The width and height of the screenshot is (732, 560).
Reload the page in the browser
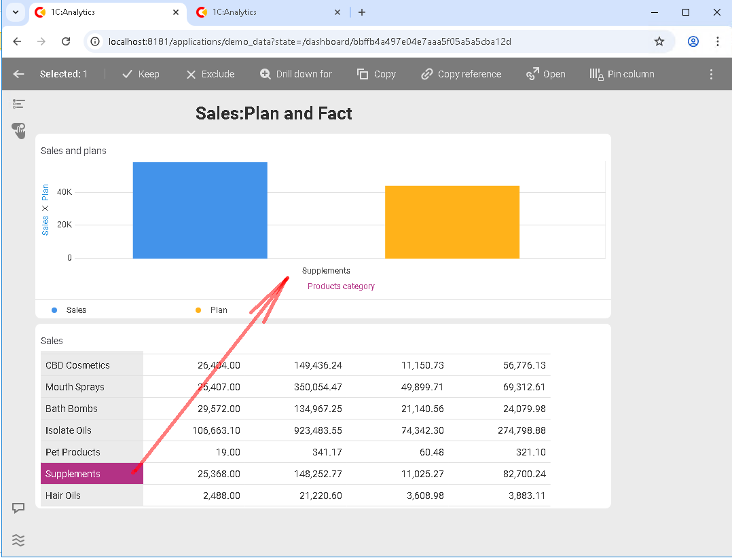point(66,41)
